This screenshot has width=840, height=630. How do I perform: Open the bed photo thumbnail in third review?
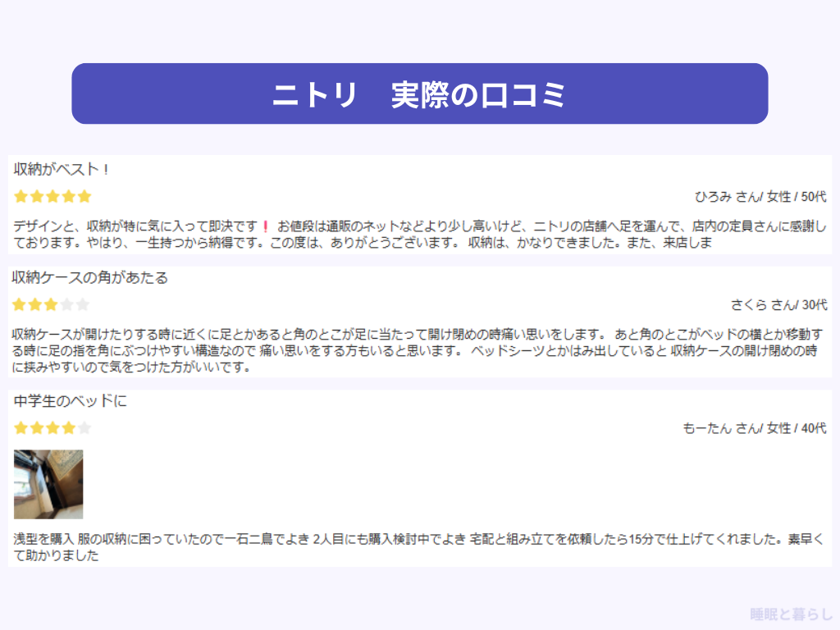coord(48,484)
